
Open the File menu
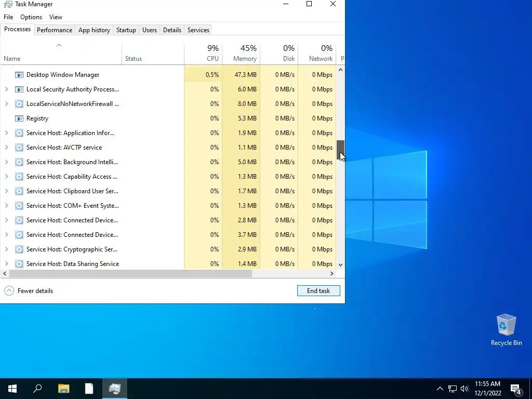(x=8, y=17)
